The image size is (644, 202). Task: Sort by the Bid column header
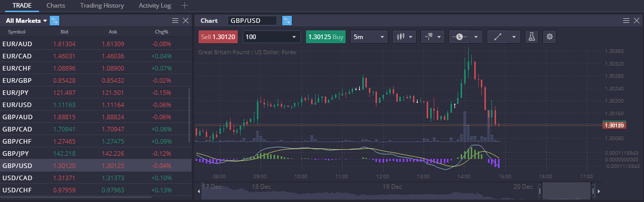[x=64, y=32]
